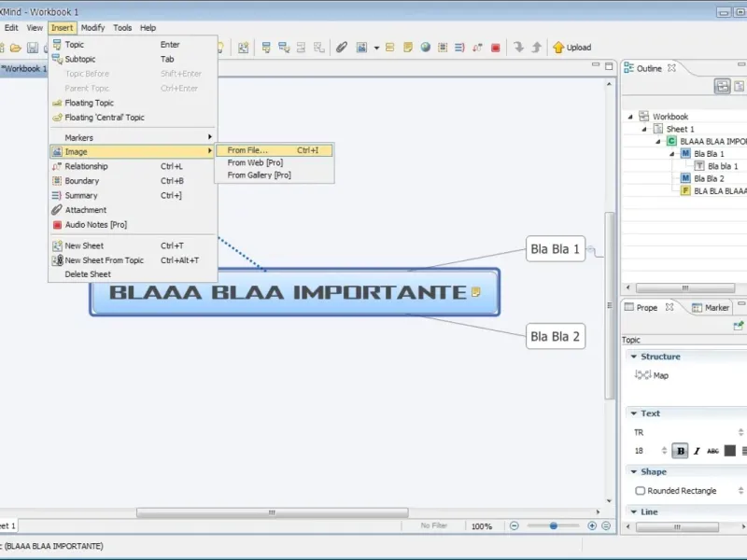Open the Tools menu
This screenshot has width=747, height=560.
pos(122,28)
